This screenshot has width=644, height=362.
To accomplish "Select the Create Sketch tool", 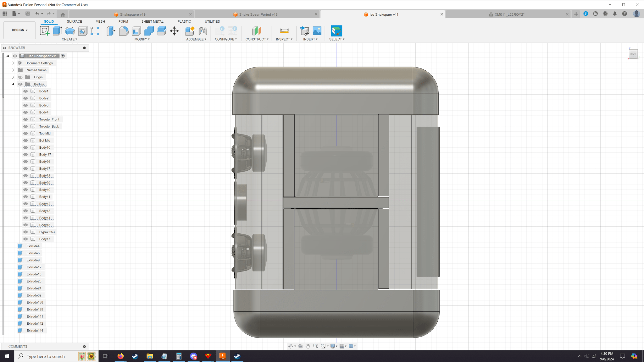I will [x=45, y=31].
